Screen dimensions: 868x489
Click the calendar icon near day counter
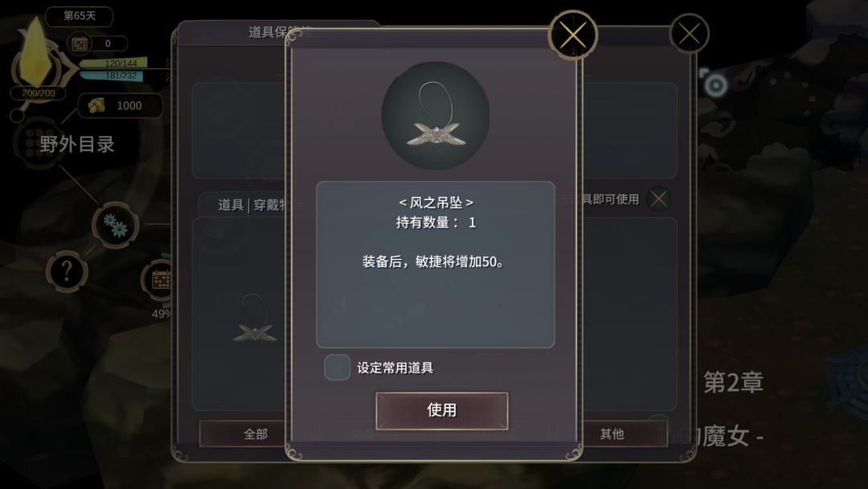79,43
